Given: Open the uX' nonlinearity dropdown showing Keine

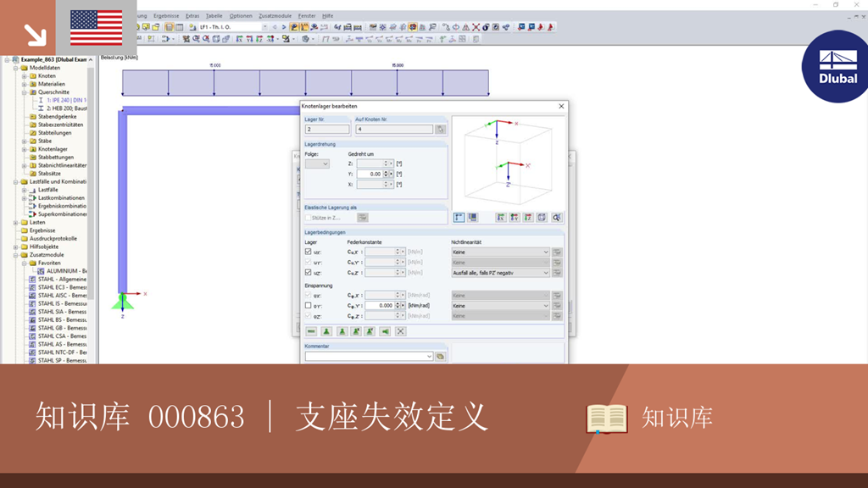Looking at the screenshot, I should pos(500,252).
